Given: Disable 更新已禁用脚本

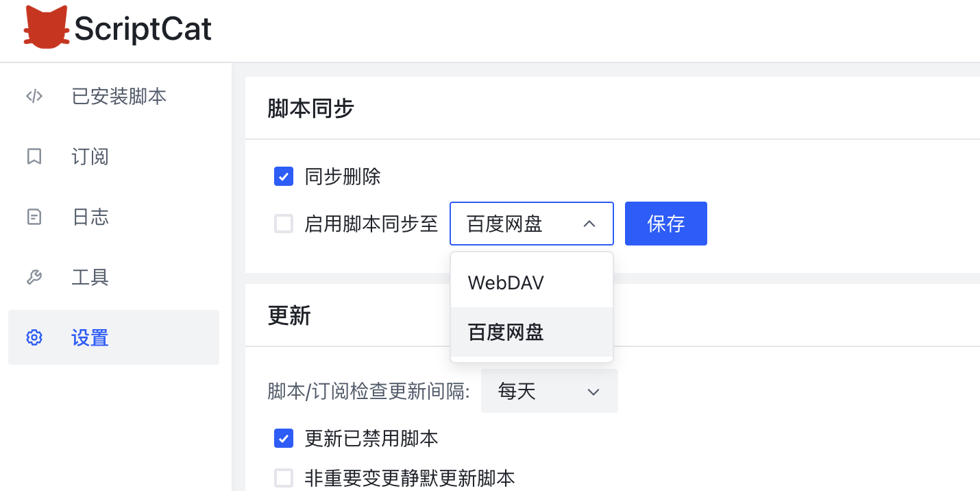Looking at the screenshot, I should pyautogui.click(x=284, y=438).
